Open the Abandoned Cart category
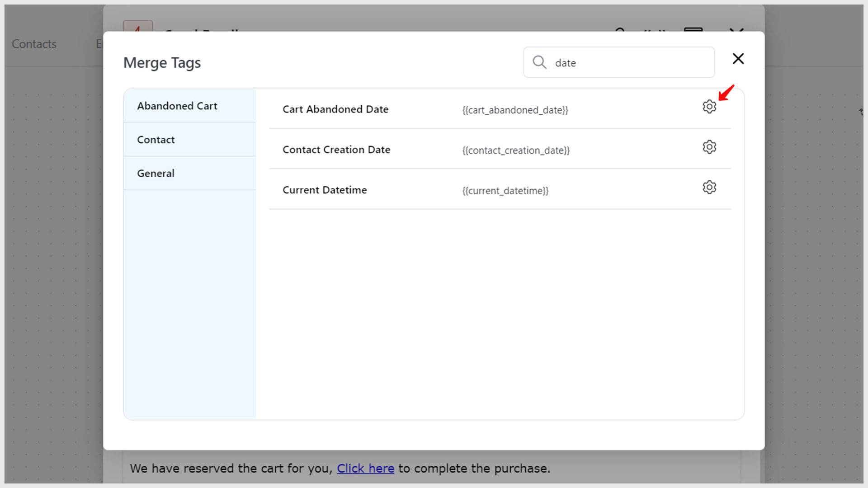Viewport: 868px width, 488px height. [177, 106]
